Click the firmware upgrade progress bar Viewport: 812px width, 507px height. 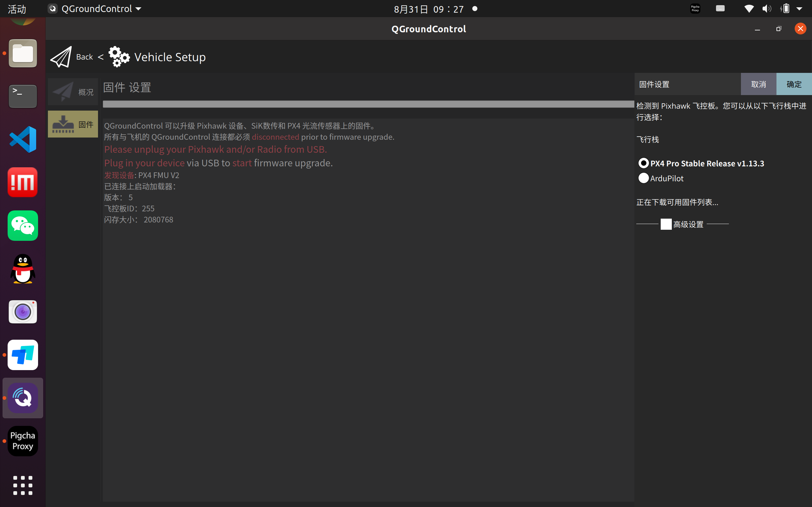coord(368,104)
